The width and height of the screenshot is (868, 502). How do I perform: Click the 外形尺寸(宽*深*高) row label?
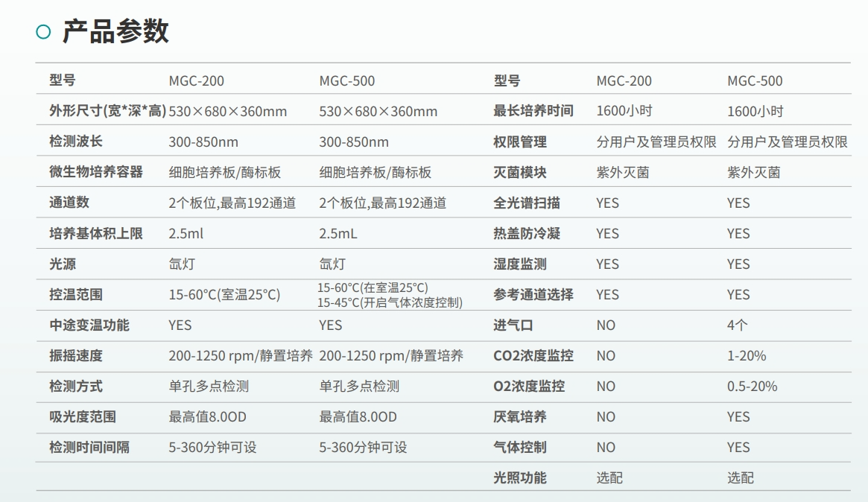coord(107,112)
